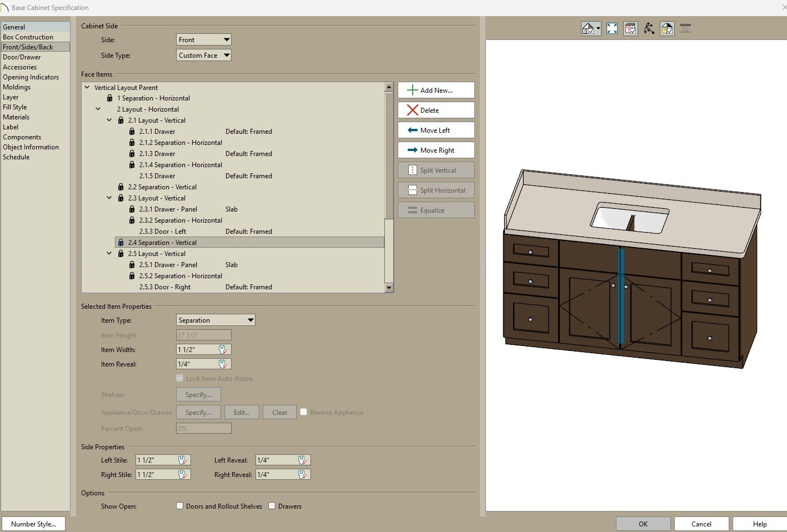Toggle the Color on/off house icon
The image size is (787, 532).
tap(667, 29)
